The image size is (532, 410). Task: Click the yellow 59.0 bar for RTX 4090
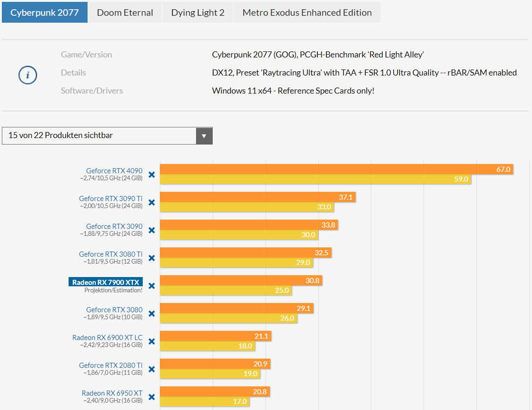[x=316, y=179]
